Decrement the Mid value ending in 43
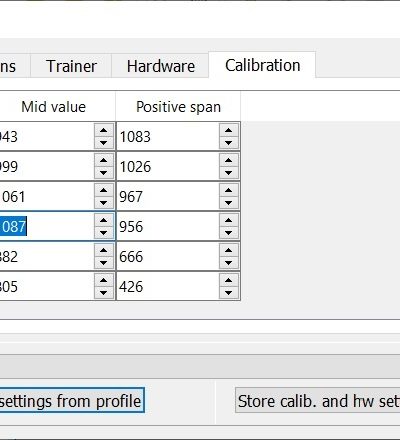The width and height of the screenshot is (400, 440). [104, 143]
